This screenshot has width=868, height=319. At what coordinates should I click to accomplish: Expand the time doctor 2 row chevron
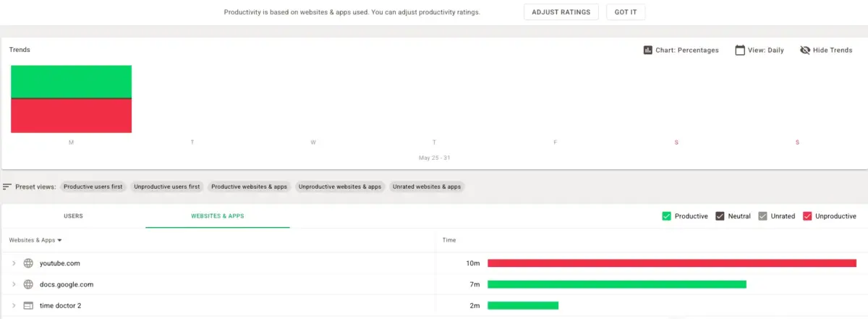[14, 305]
